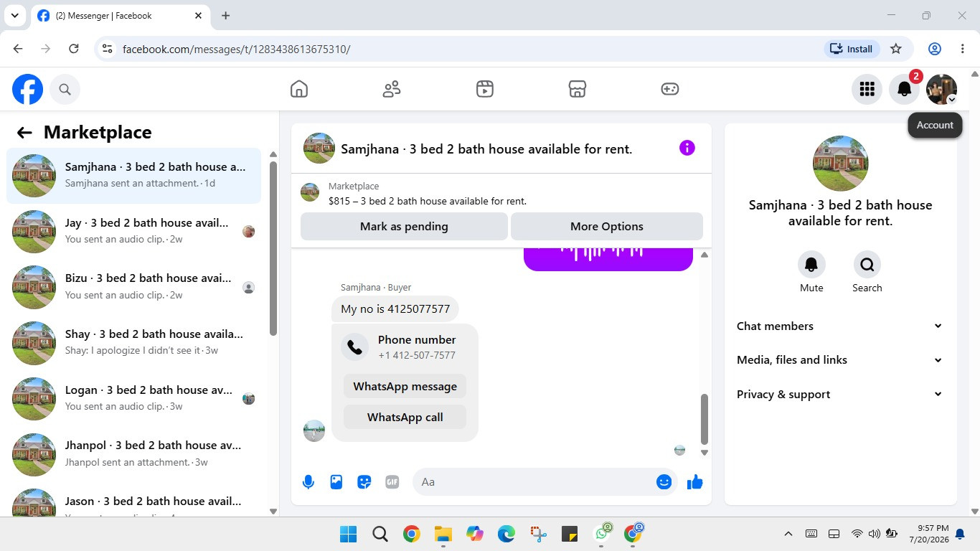Open the Account profile picture menu

click(x=941, y=89)
